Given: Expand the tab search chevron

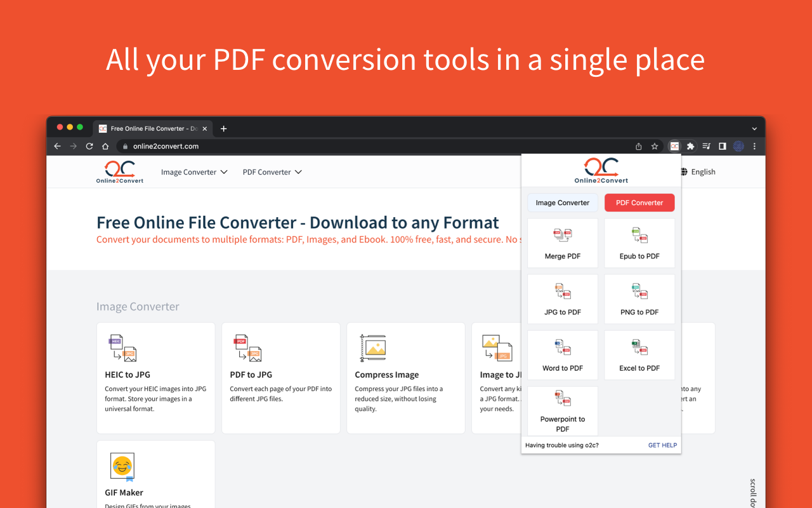Looking at the screenshot, I should (754, 128).
